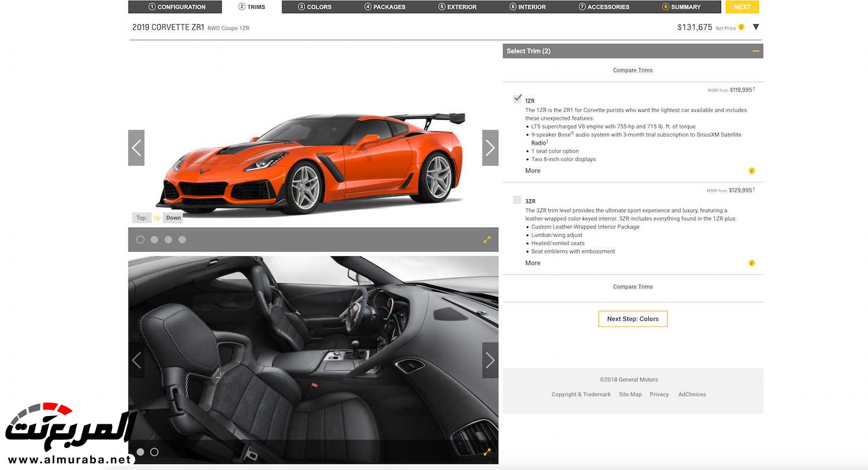This screenshot has height=470, width=868.
Task: Click Net Price info icon
Action: pyautogui.click(x=741, y=27)
